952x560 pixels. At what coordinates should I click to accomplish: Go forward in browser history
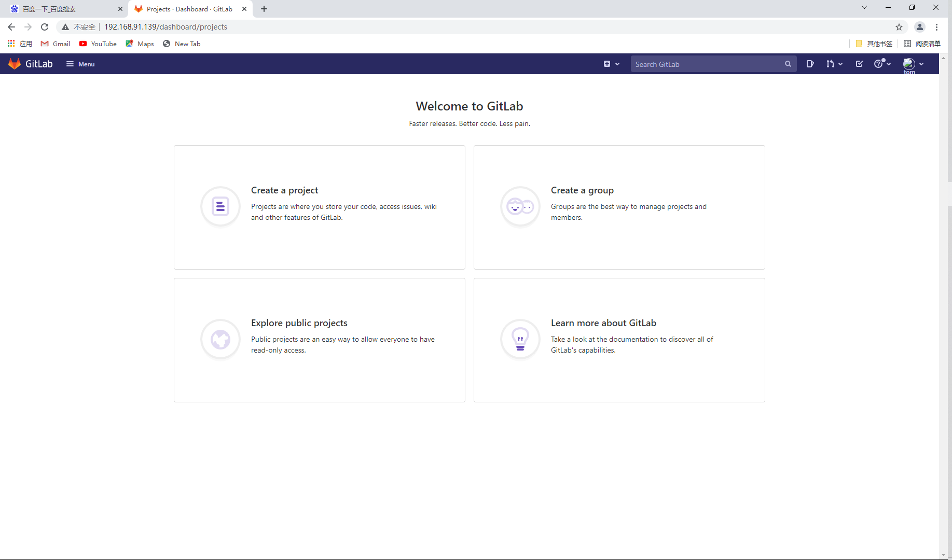click(x=28, y=27)
